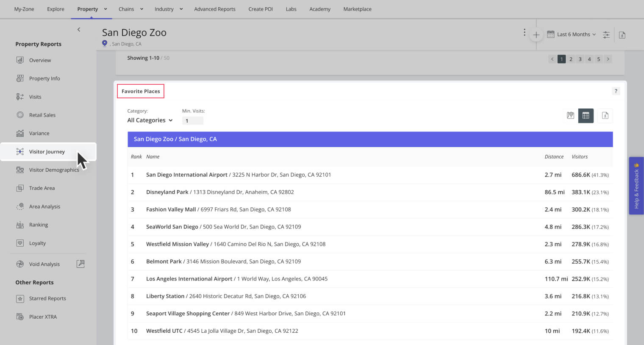
Task: Select the Ranking report
Action: [38, 225]
